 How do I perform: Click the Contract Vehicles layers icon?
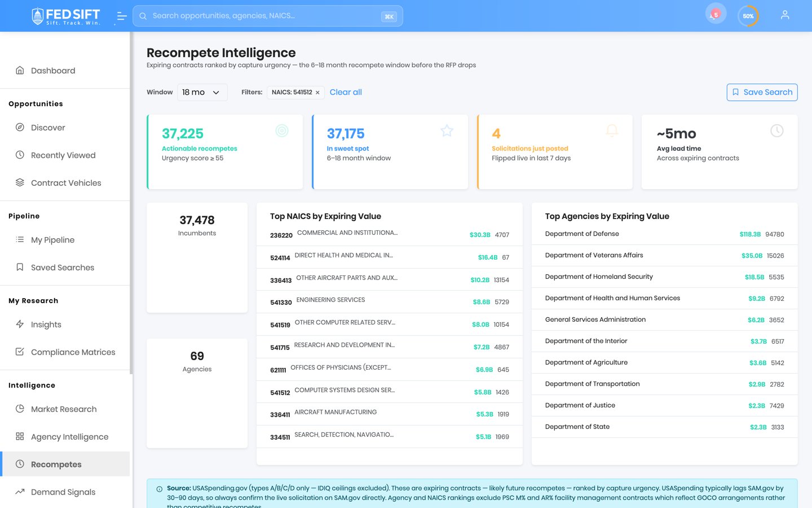click(20, 183)
